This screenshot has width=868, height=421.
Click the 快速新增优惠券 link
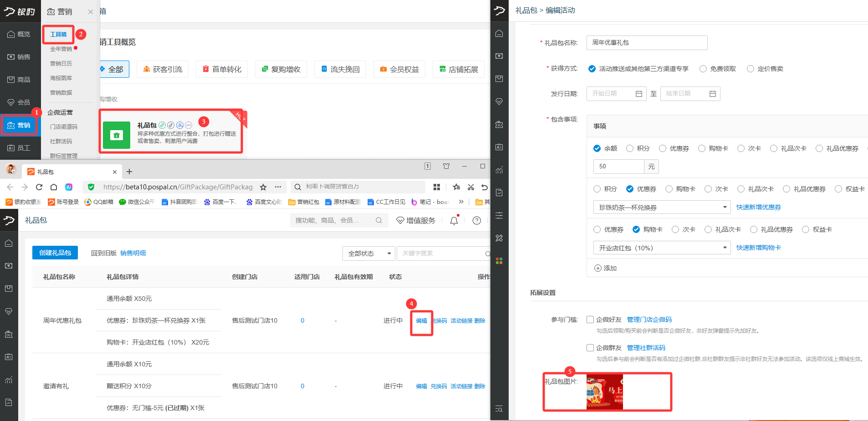(758, 207)
